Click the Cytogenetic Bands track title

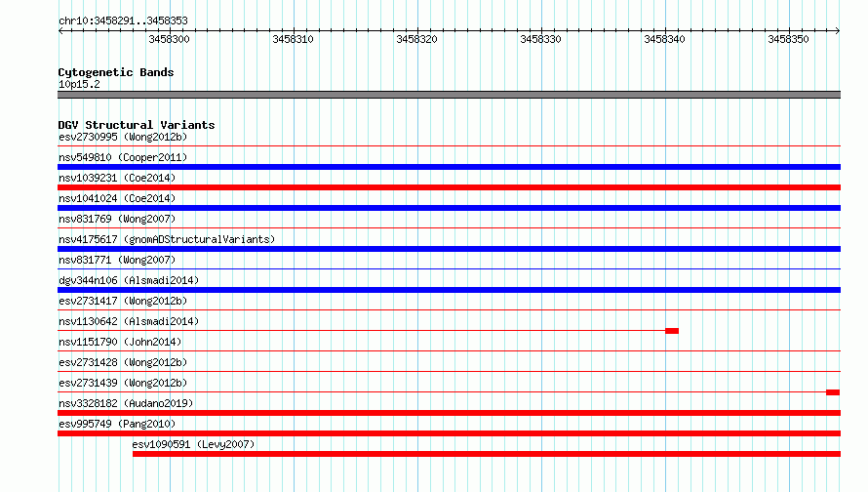pos(116,72)
